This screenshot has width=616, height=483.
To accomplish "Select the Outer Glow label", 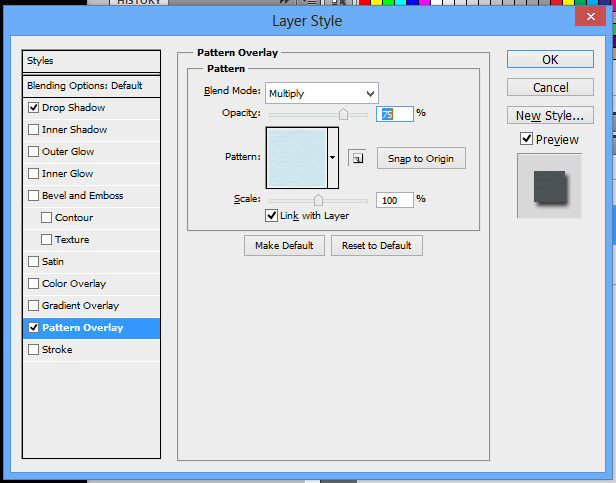I will [68, 152].
